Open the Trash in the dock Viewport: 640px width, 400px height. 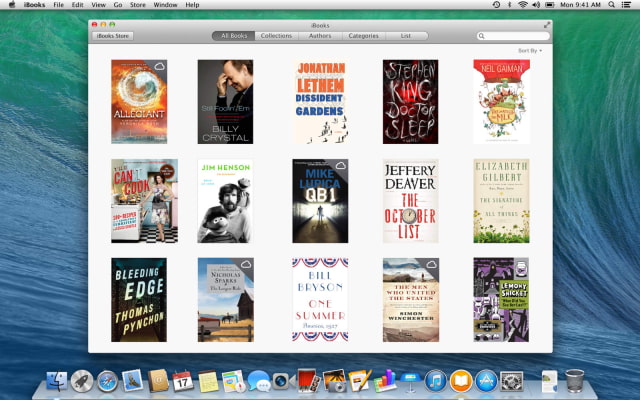[575, 381]
